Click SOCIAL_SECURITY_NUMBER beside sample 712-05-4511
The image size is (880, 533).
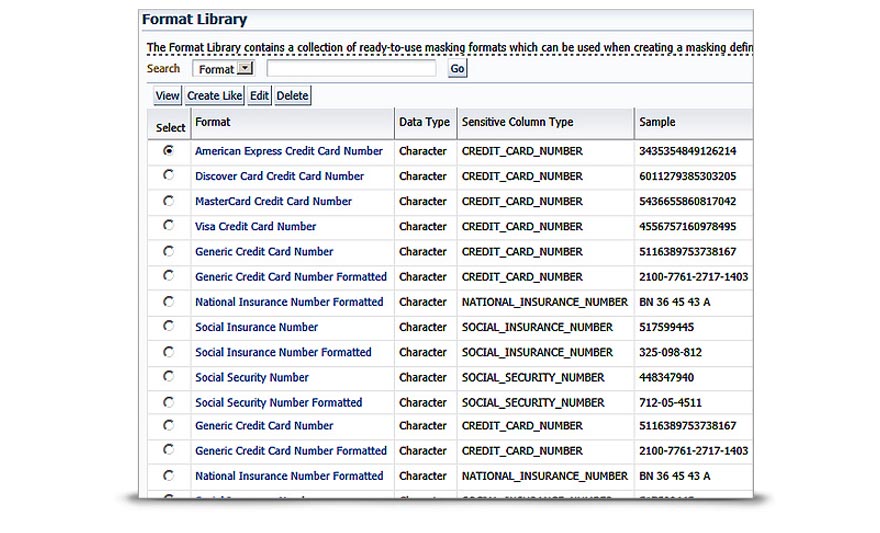(x=533, y=403)
